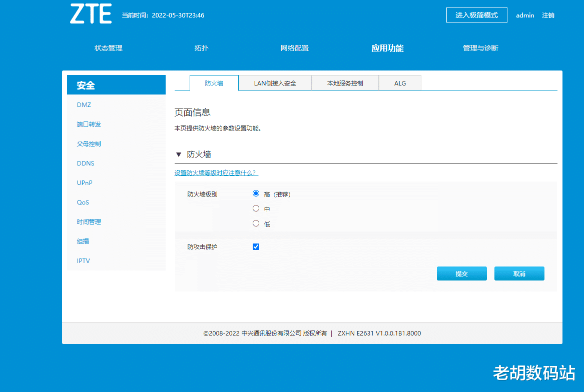Open the 时间管理 time management page
The image size is (584, 392).
[89, 221]
